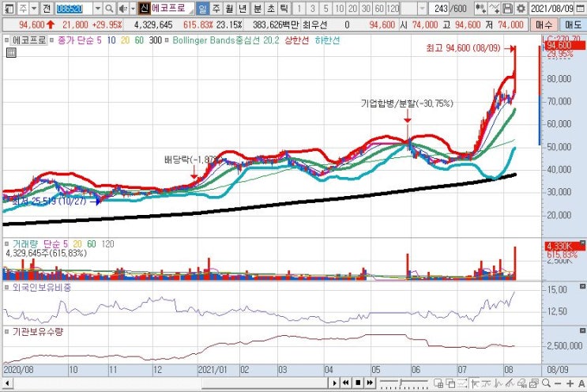Select the 월 monthly period tab
Image resolution: width=587 pixels, height=392 pixels.
pyautogui.click(x=229, y=8)
